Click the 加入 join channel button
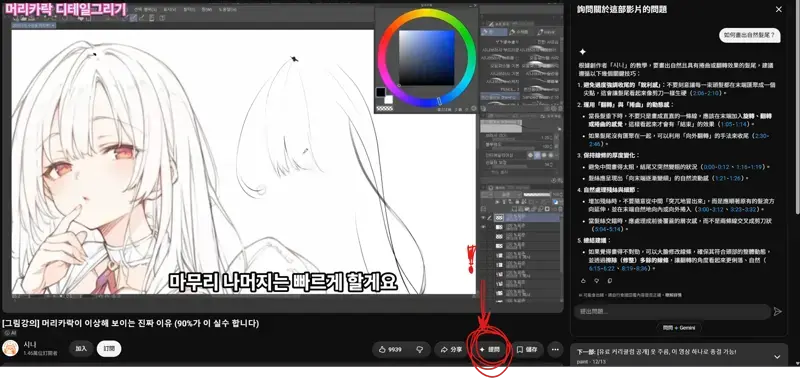This screenshot has height=382, width=800. [x=81, y=349]
